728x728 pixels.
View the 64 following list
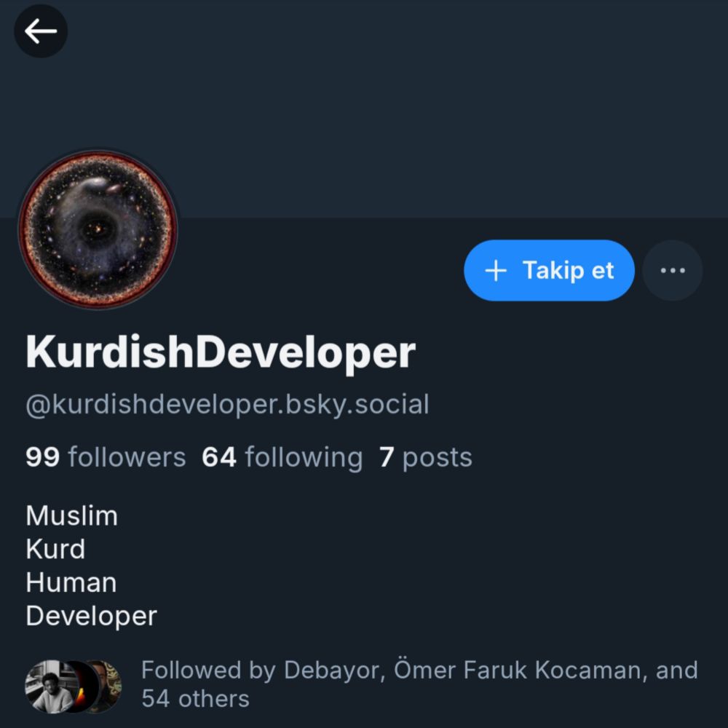tap(282, 457)
